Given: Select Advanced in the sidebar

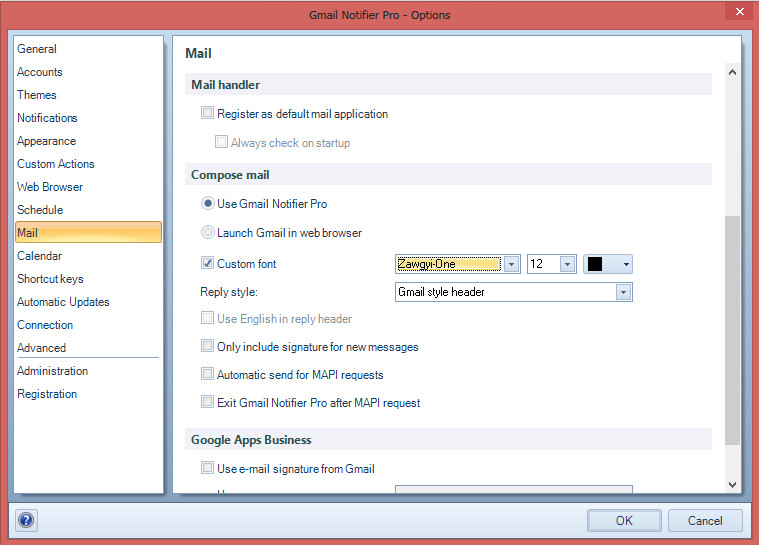Looking at the screenshot, I should 42,348.
